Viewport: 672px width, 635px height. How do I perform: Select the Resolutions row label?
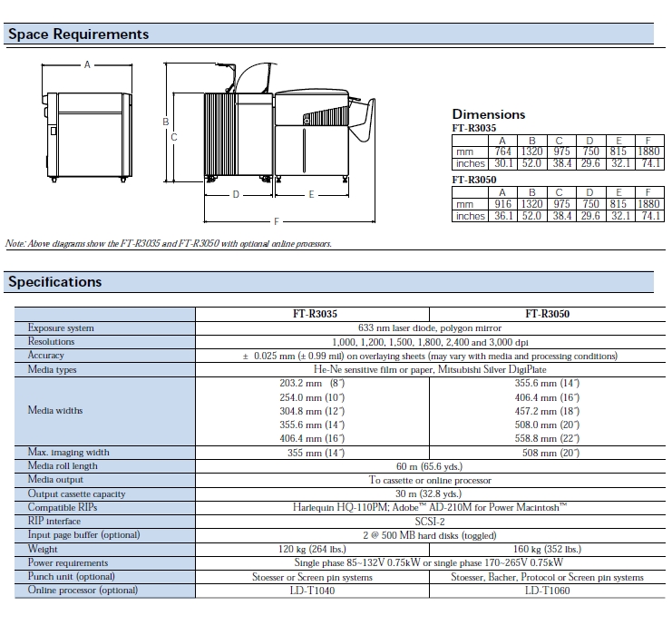51,342
